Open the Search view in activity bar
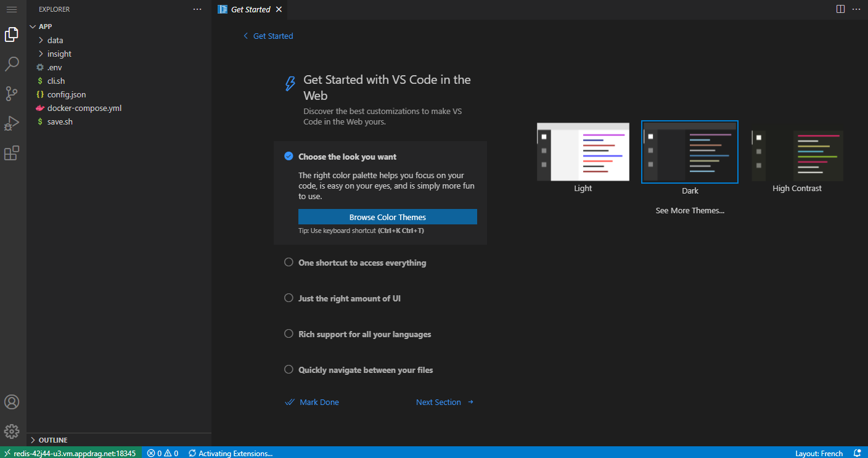The width and height of the screenshot is (868, 458). pyautogui.click(x=12, y=64)
